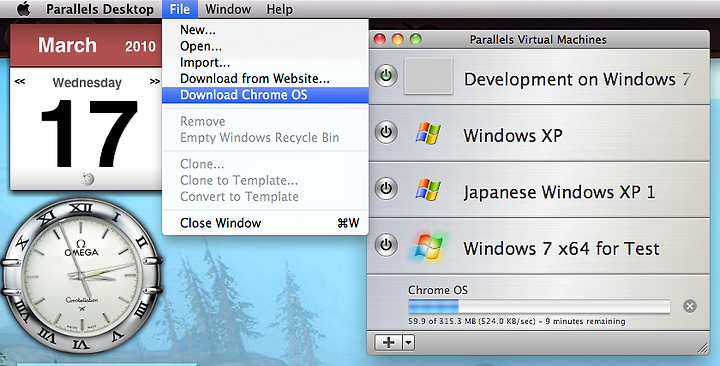
Task: Click the small globe icon under date
Action: point(87,179)
